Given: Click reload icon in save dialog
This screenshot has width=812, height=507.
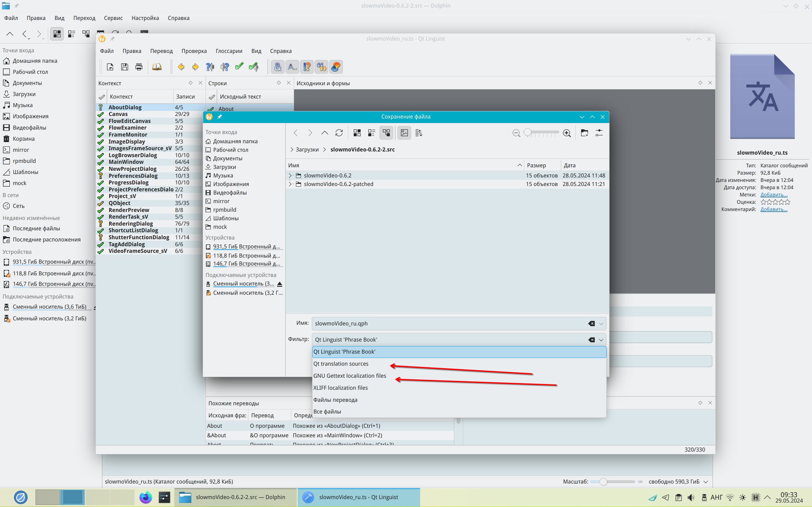Looking at the screenshot, I should pyautogui.click(x=339, y=133).
